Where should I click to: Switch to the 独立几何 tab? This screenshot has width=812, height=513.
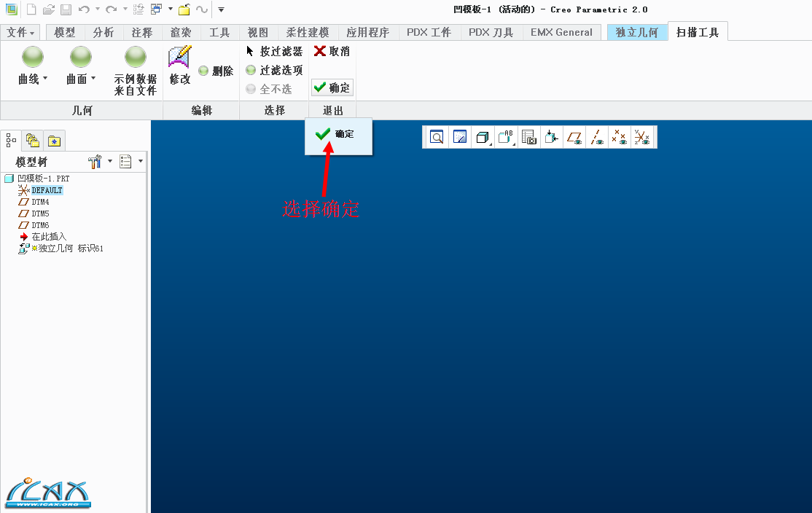tap(637, 33)
